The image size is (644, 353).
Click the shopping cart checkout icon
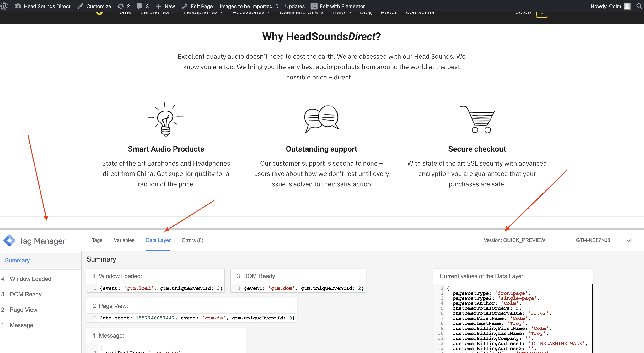coord(477,119)
